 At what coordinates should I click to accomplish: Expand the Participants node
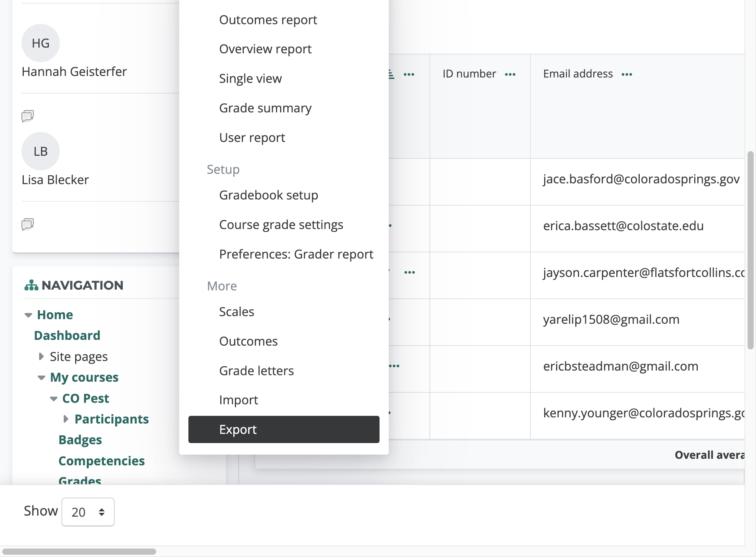click(66, 419)
